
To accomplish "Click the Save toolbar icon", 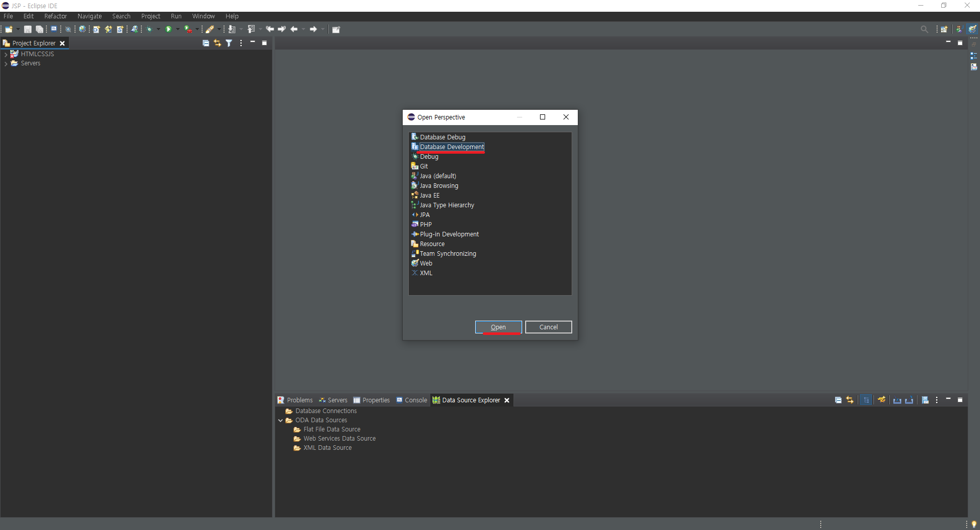I will (x=28, y=29).
